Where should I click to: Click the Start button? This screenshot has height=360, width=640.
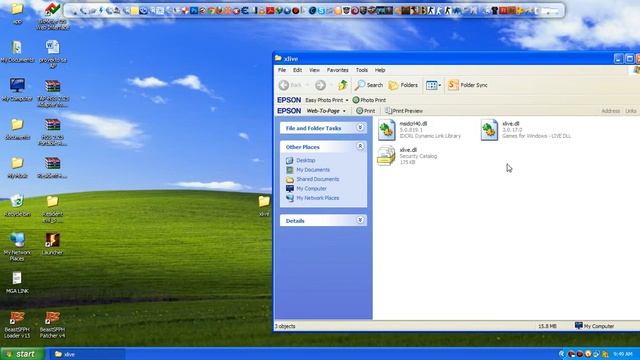[x=22, y=354]
